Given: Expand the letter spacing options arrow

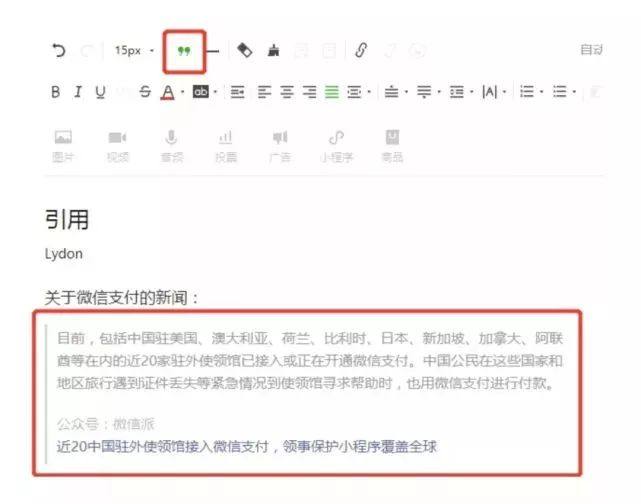Looking at the screenshot, I should (504, 92).
